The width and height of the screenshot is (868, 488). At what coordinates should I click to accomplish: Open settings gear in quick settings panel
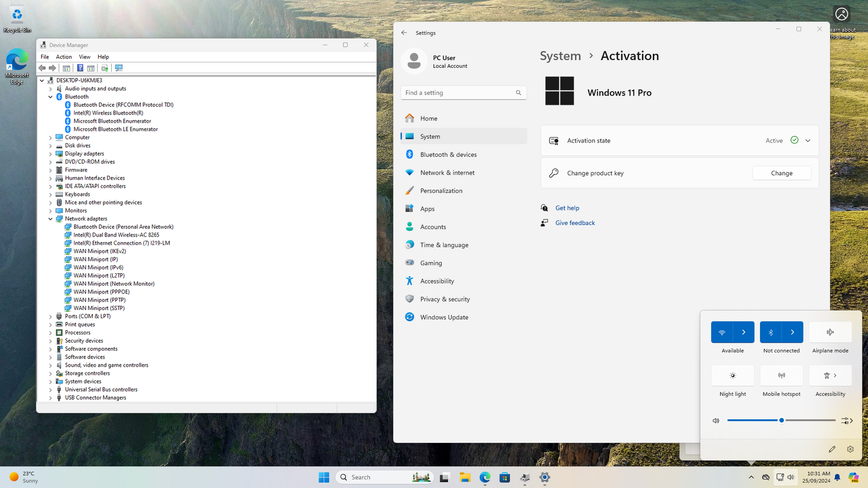850,449
